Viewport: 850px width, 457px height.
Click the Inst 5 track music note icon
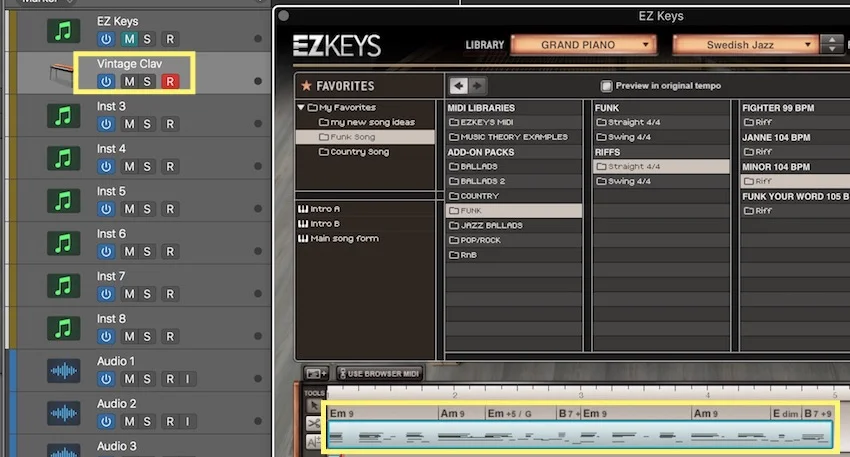(x=63, y=201)
